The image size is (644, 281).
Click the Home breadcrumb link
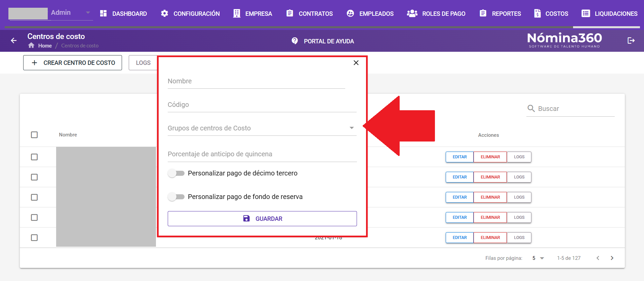(45, 46)
